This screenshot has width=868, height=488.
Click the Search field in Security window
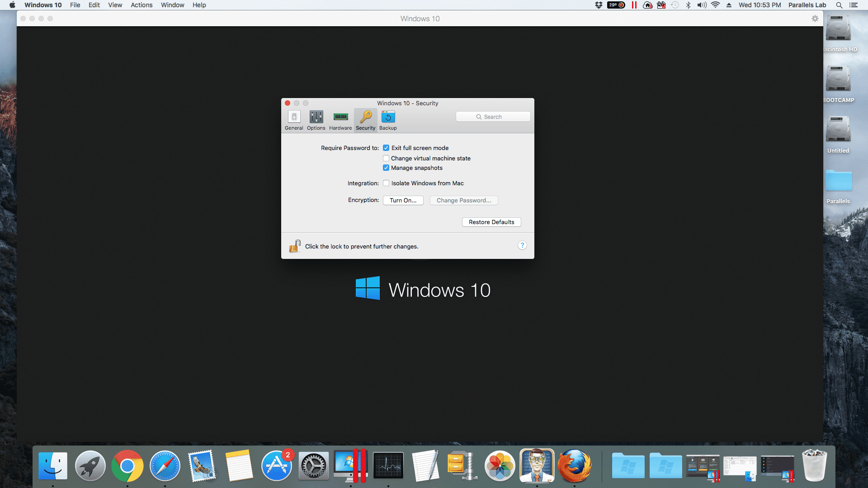[493, 117]
